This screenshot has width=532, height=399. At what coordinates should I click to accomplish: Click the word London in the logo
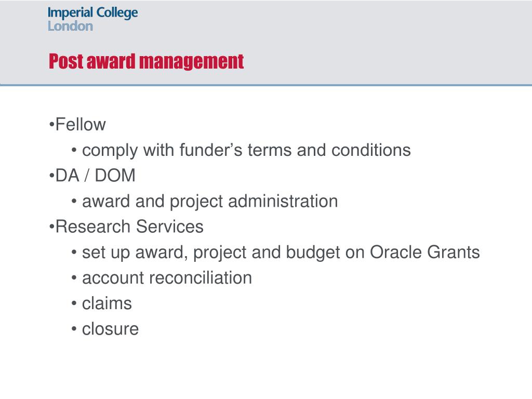coord(70,26)
